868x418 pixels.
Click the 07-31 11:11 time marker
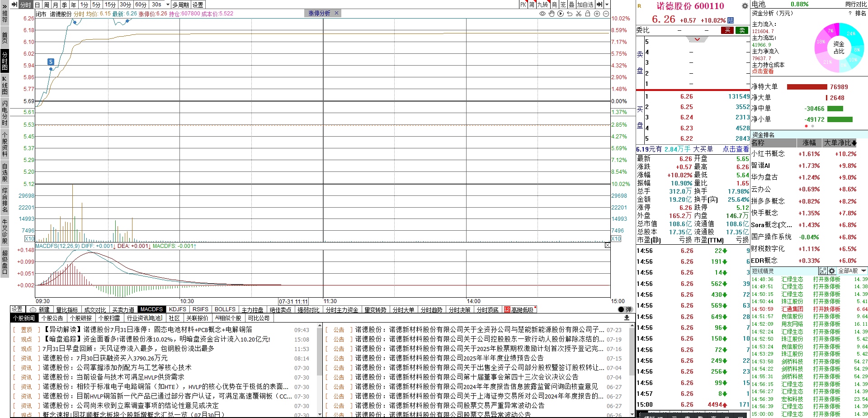coord(293,301)
